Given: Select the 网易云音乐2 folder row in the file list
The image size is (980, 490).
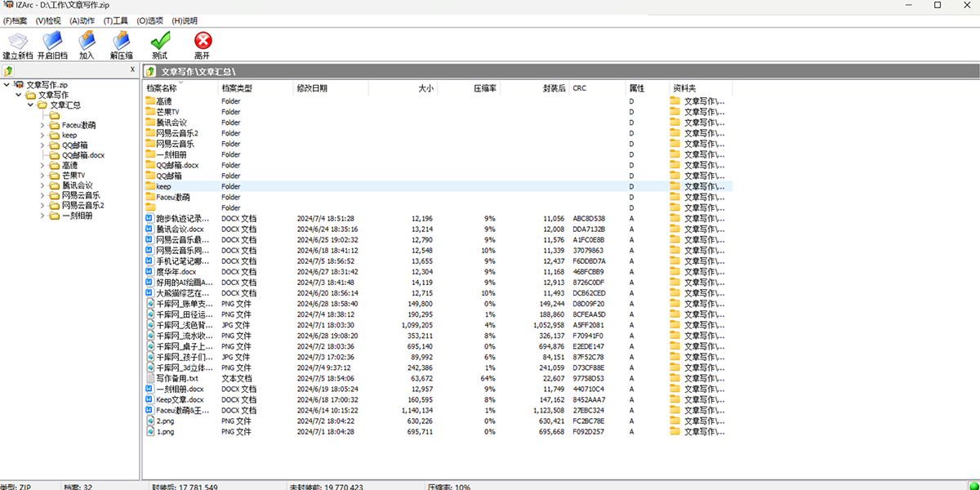Looking at the screenshot, I should coord(438,133).
